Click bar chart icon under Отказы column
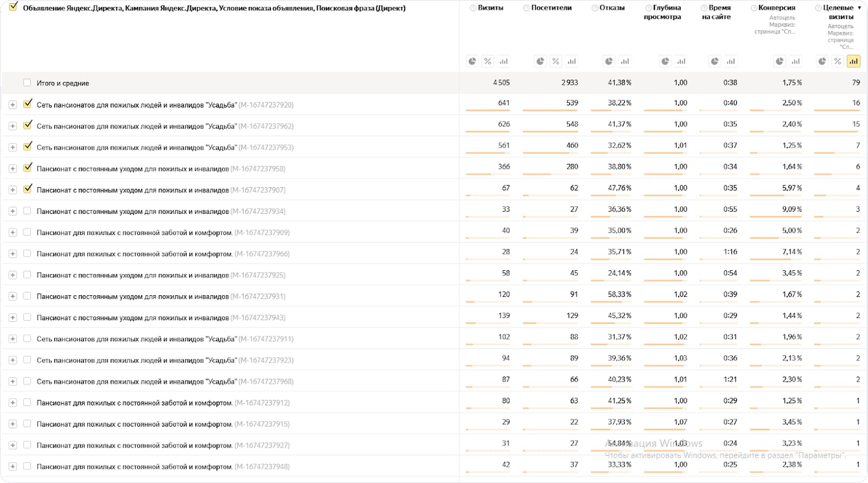 point(625,61)
